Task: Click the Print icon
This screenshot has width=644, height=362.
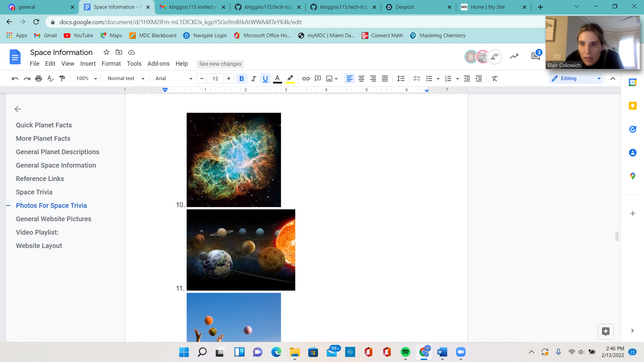Action: [x=39, y=78]
